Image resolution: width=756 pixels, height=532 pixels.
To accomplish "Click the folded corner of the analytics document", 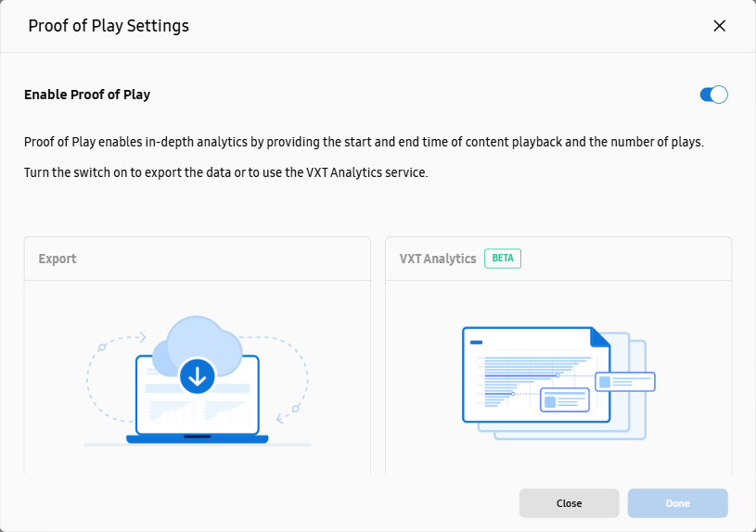I will point(601,336).
